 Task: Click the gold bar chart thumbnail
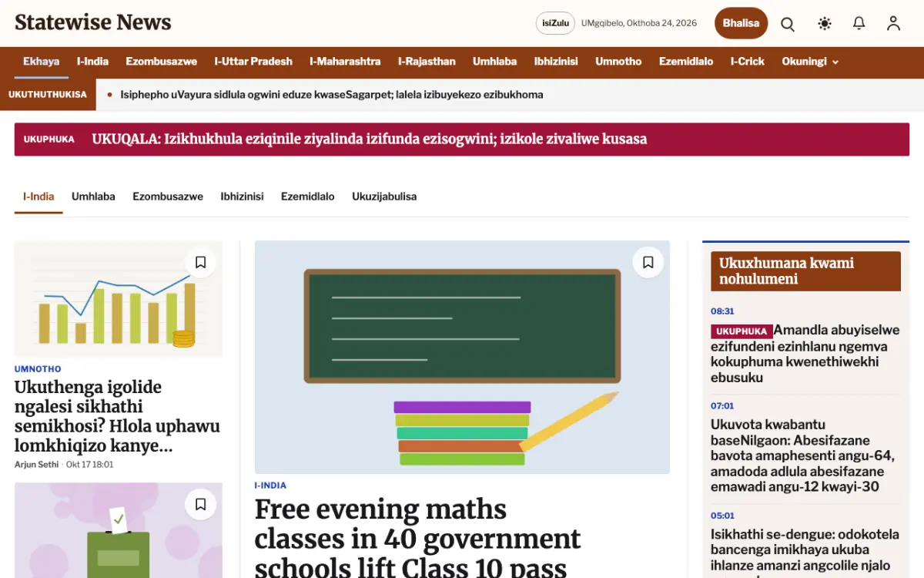tap(119, 299)
